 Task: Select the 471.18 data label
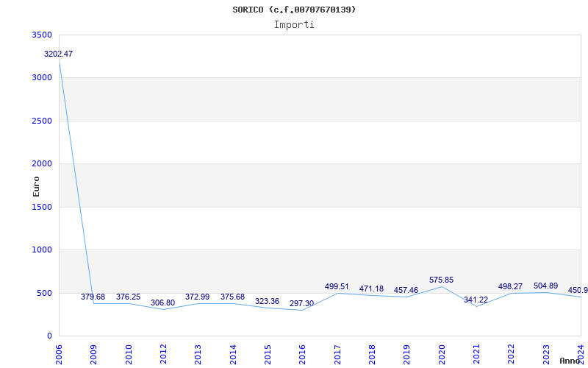tap(371, 289)
